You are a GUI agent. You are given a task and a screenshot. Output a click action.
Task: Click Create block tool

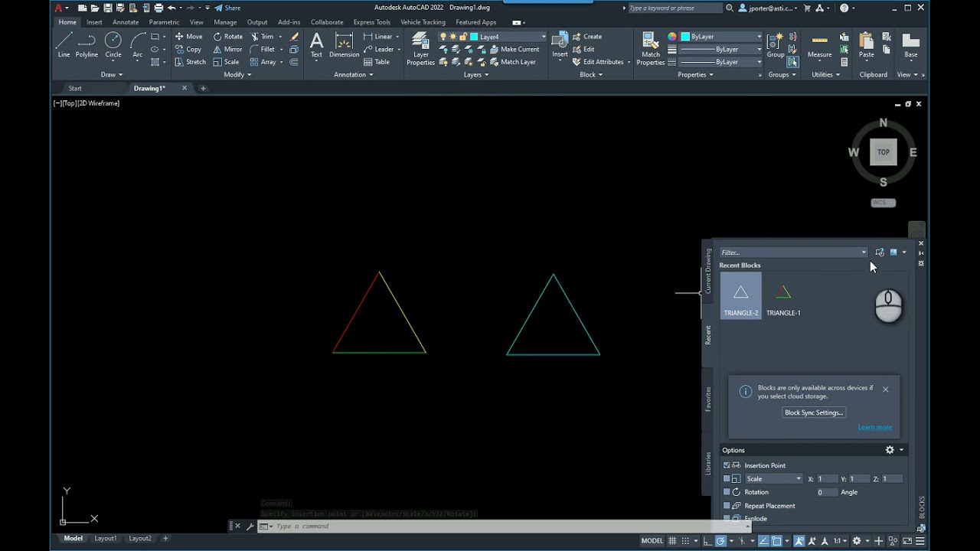point(586,36)
